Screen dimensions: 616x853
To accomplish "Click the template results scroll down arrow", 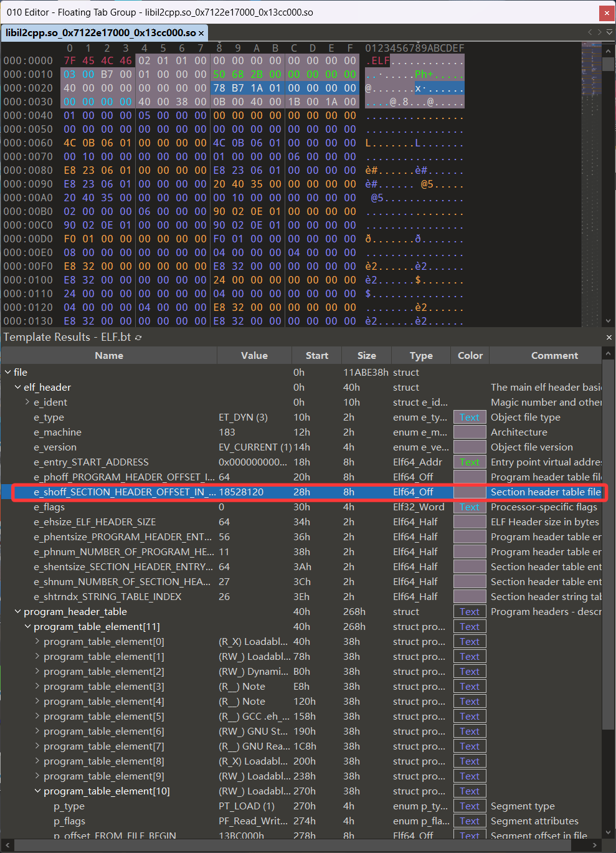I will tap(609, 833).
